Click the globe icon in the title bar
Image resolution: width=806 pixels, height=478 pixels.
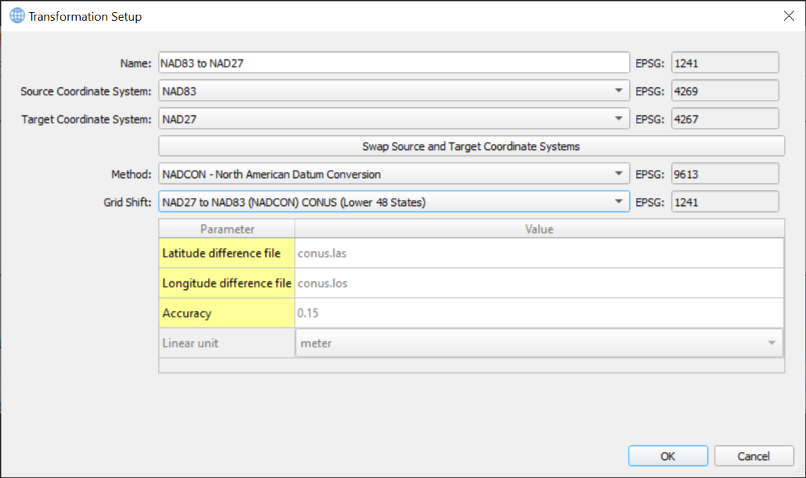click(17, 16)
